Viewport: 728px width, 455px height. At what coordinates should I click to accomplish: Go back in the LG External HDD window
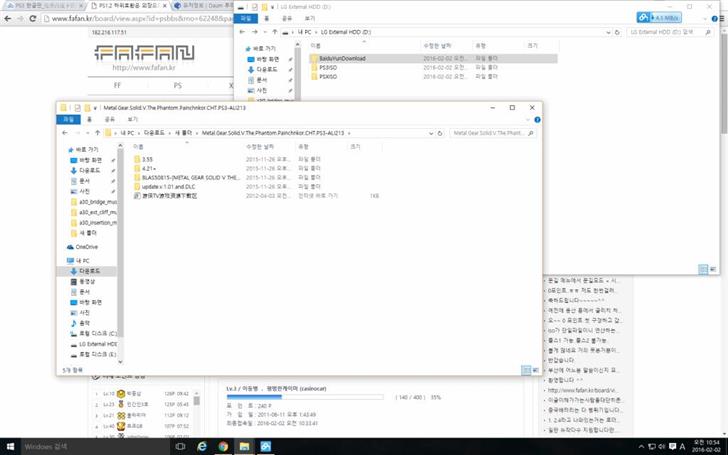coord(242,32)
